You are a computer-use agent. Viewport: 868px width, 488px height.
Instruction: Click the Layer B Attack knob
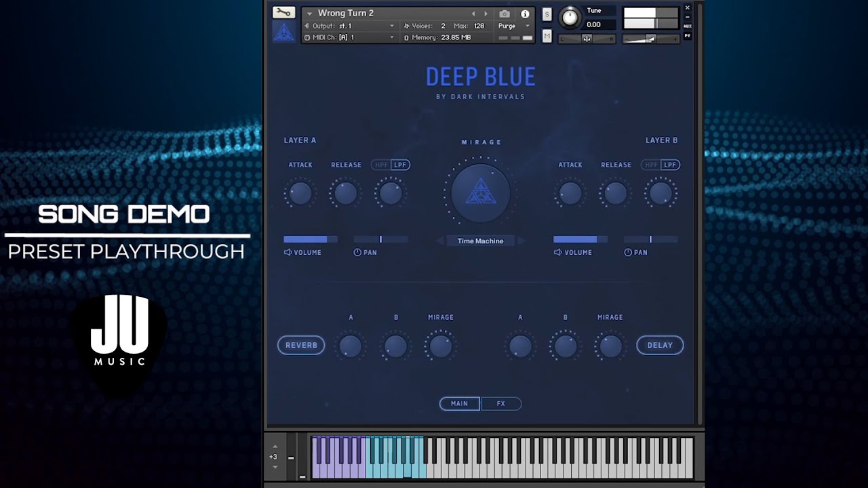(570, 194)
